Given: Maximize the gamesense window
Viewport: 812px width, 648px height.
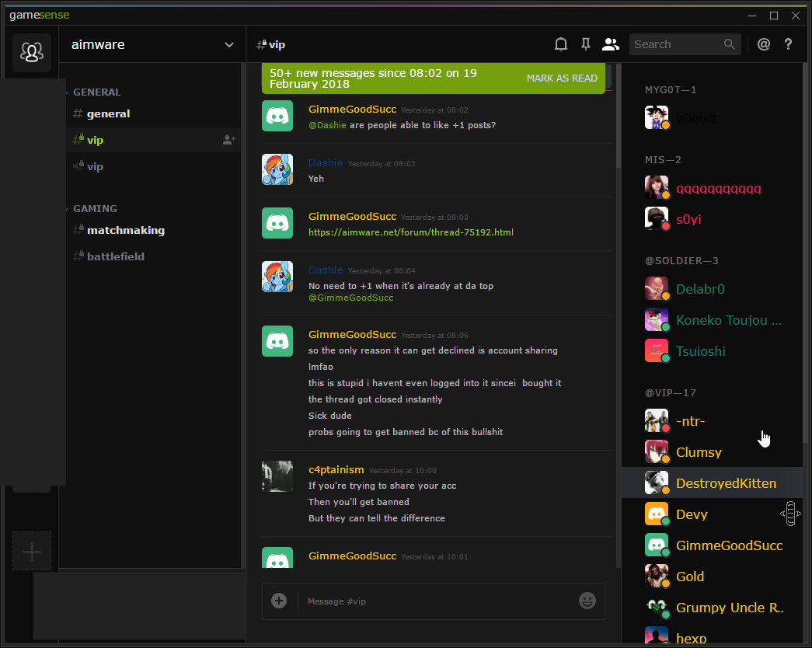Looking at the screenshot, I should 774,16.
